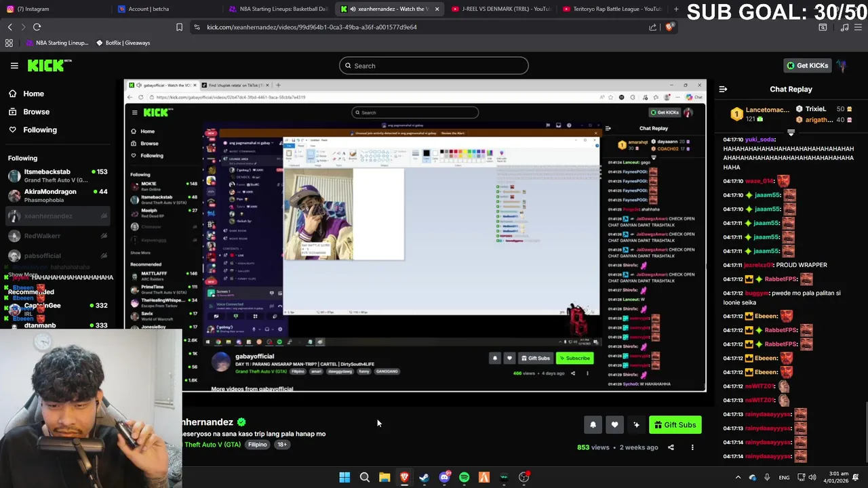Open the video three-dot options menu
This screenshot has width=868, height=488.
click(x=692, y=447)
